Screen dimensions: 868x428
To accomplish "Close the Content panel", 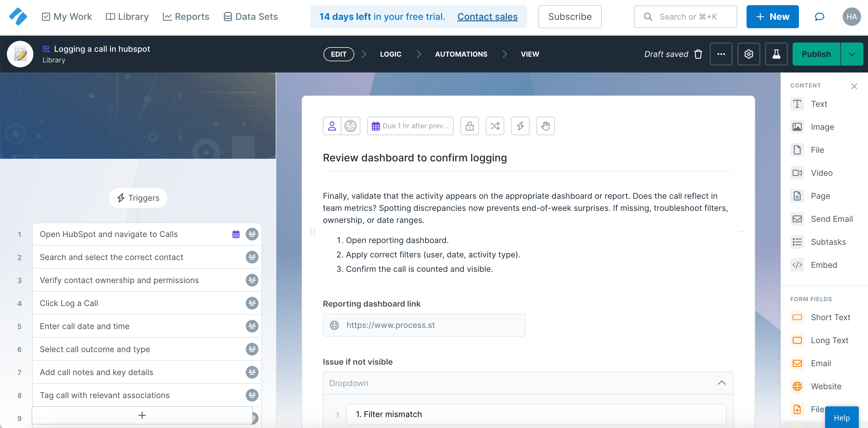I will tap(854, 86).
